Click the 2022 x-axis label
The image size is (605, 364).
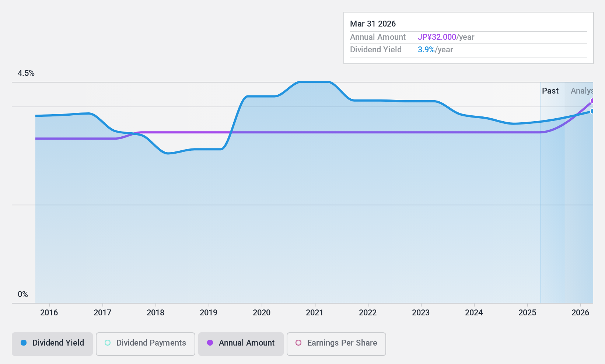368,313
